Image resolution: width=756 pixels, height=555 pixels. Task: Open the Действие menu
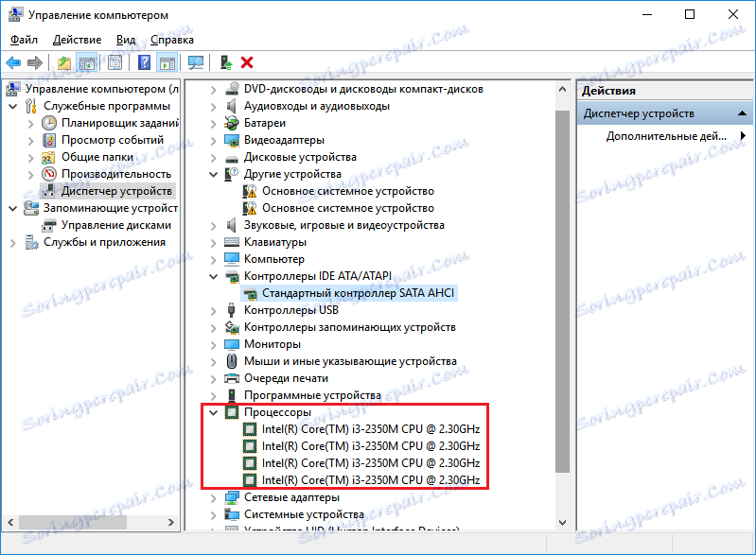coord(78,40)
